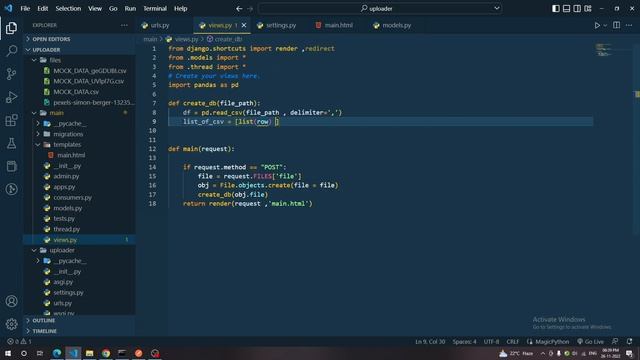Open the Source Control view
Screen dimensions: 640x360
click(11, 74)
